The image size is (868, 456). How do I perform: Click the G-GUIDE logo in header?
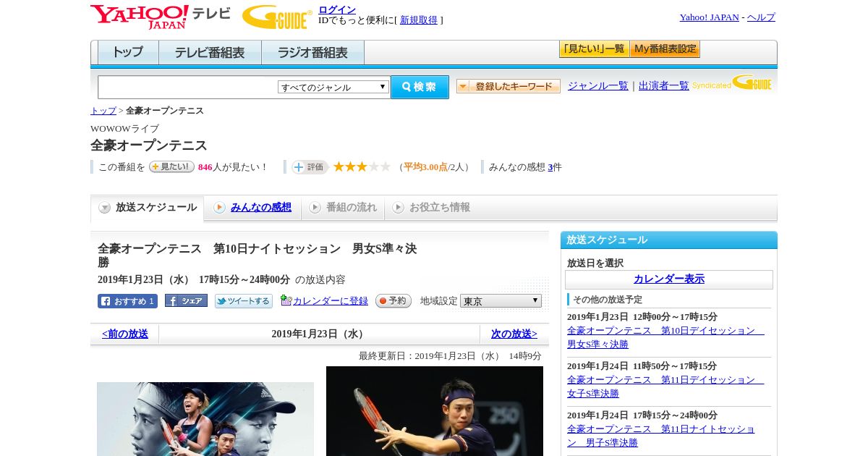(x=277, y=17)
